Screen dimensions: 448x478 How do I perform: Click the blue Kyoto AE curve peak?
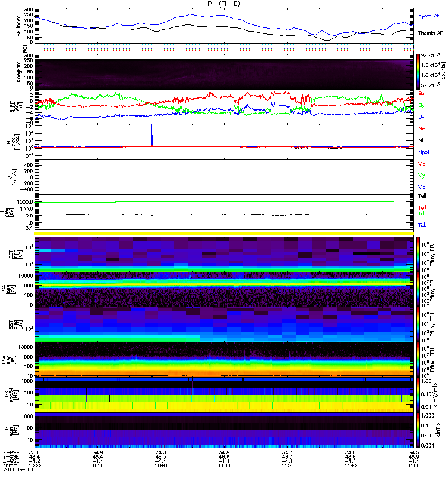190,14
